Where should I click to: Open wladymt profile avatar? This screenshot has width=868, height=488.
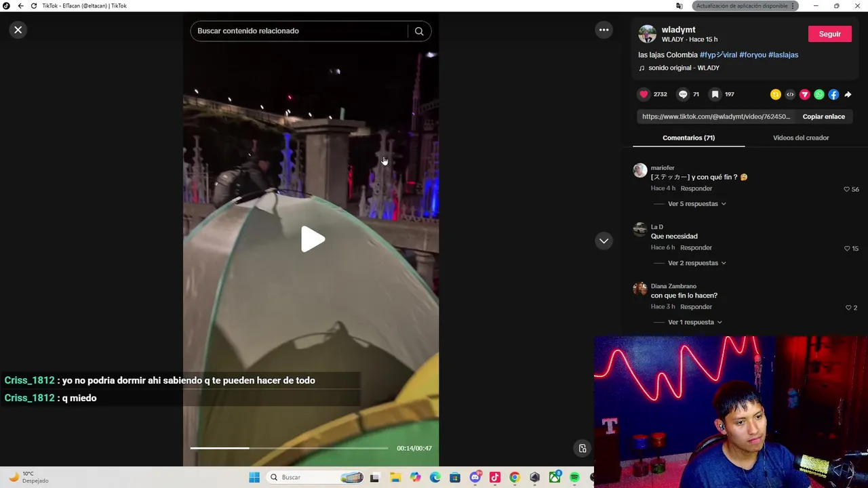pos(648,34)
